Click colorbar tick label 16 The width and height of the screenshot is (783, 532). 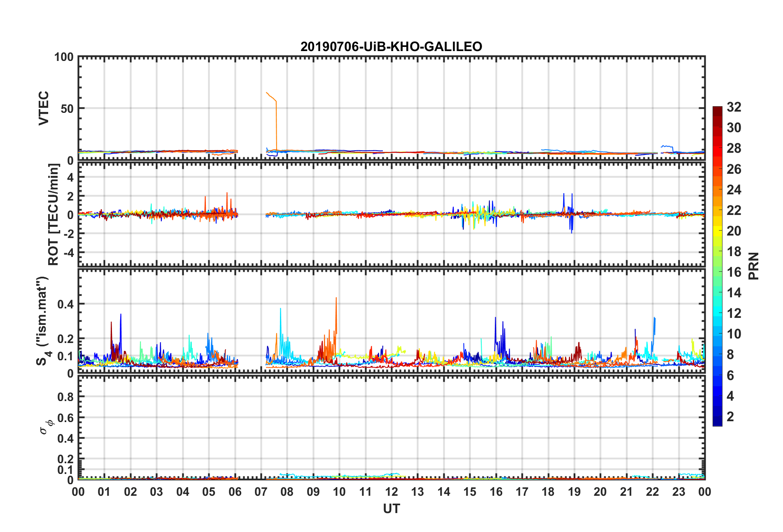click(x=734, y=272)
